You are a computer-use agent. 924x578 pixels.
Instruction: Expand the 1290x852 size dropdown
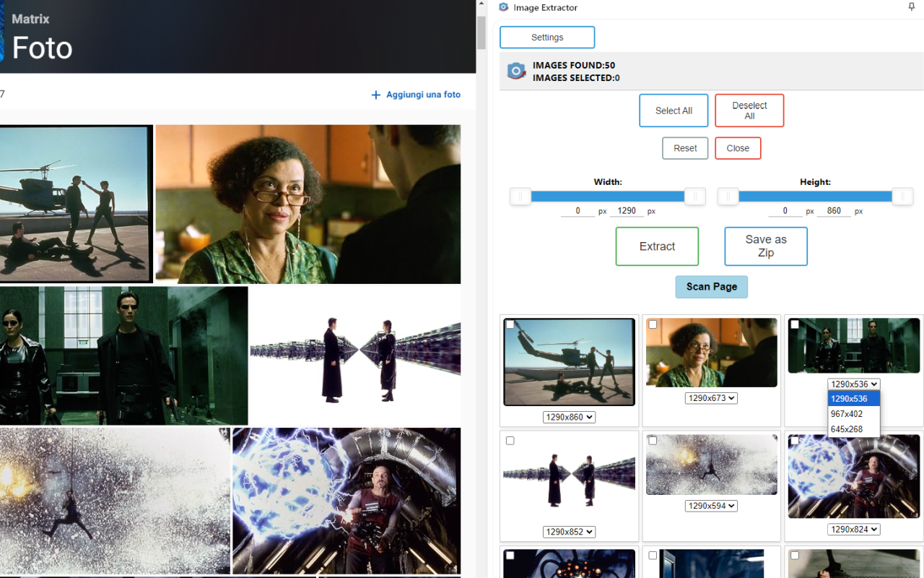click(x=569, y=532)
